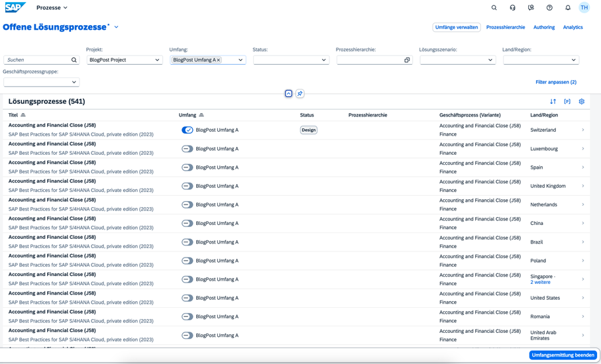Open the table settings gear icon
The image size is (601, 364).
coord(582,102)
